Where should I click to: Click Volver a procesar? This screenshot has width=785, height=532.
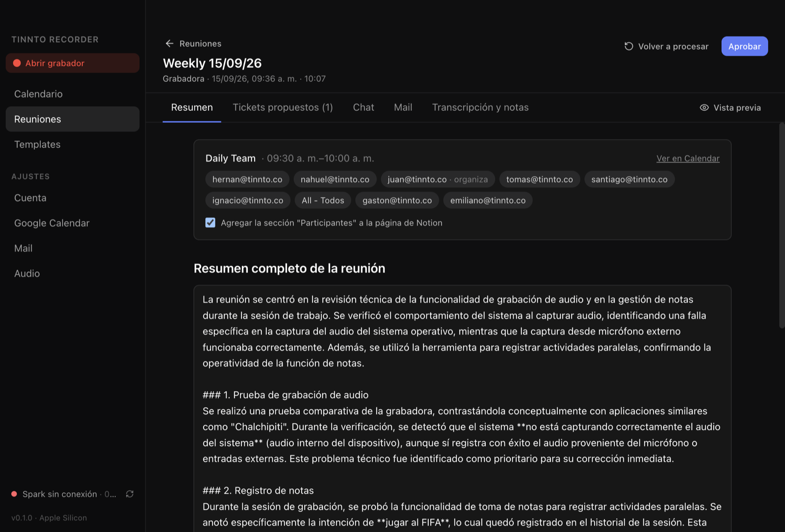pos(666,46)
